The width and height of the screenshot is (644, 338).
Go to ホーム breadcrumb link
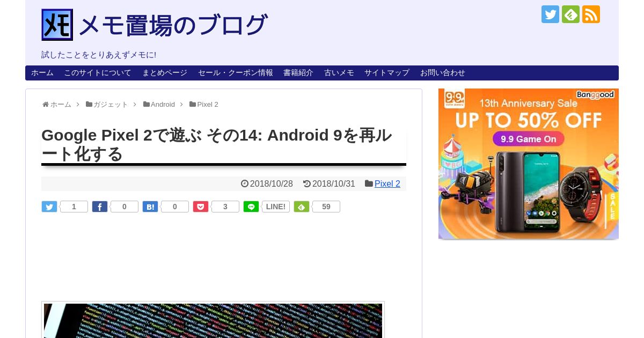(x=61, y=105)
